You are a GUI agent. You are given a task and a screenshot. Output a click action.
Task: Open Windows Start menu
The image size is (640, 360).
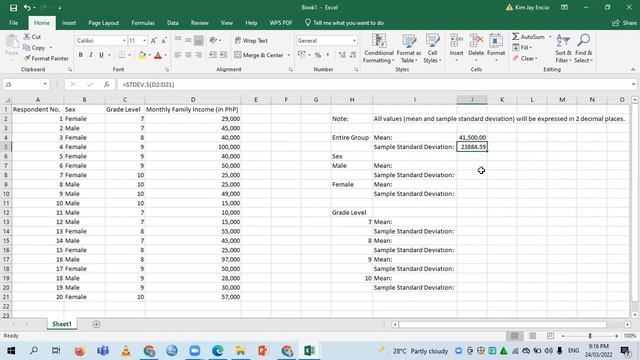(x=11, y=351)
